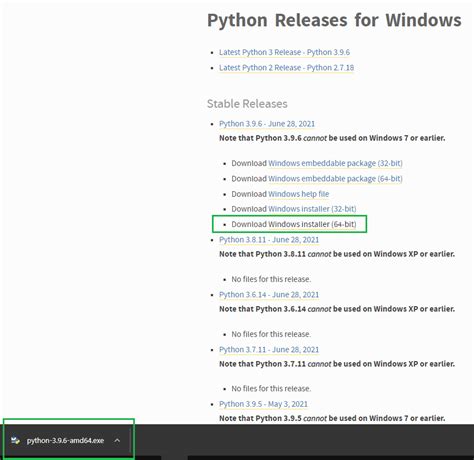This screenshot has width=474, height=460.
Task: Open Python 3.6.14 - June 28, 2021 release
Action: [269, 295]
